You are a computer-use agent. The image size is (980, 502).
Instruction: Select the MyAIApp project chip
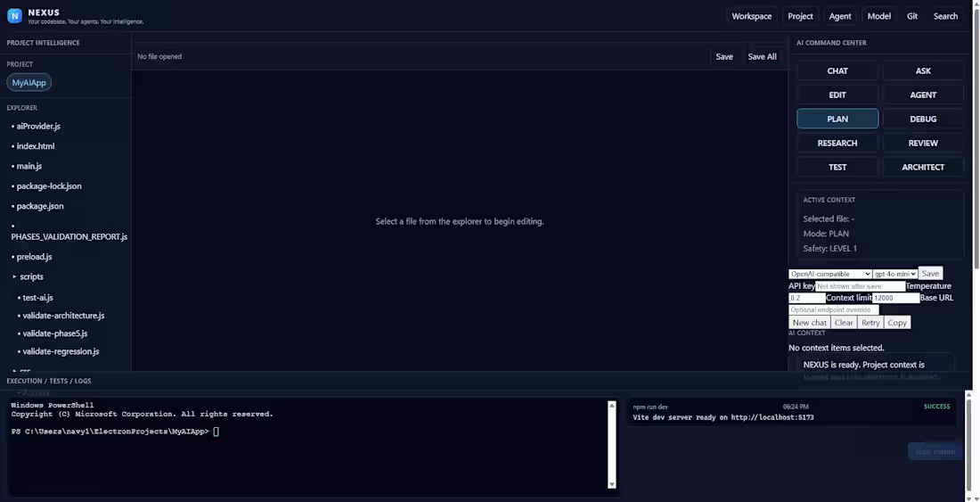[x=29, y=83]
